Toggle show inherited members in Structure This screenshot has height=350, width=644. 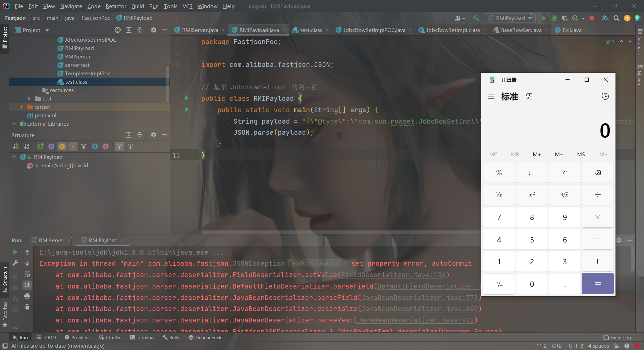[x=84, y=146]
